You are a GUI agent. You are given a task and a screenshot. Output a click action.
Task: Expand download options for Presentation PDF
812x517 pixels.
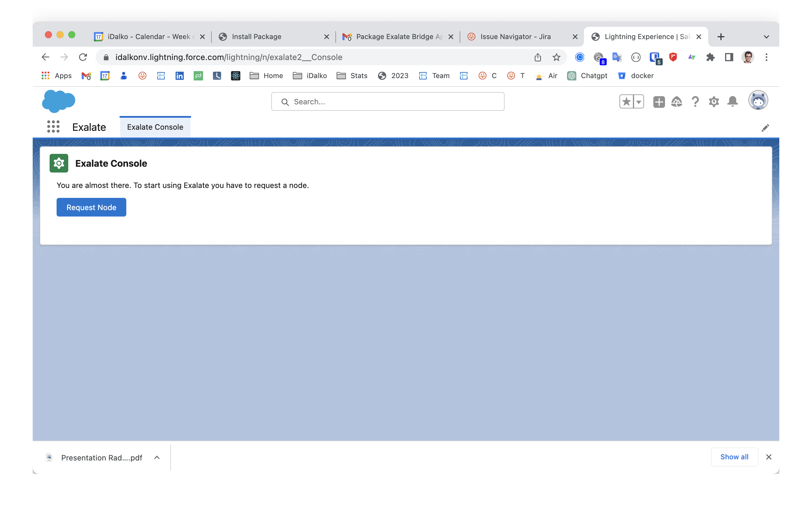click(157, 457)
